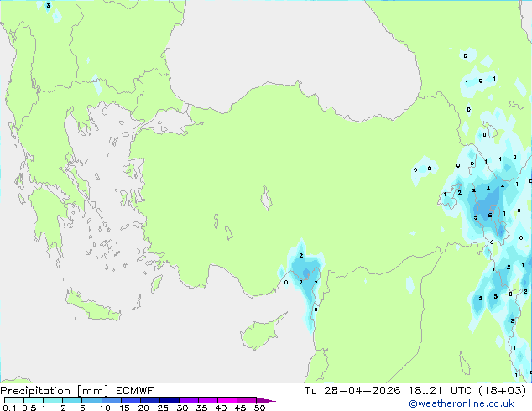Click the '40' legend scale label
This screenshot has width=532, height=411.
[221, 408]
